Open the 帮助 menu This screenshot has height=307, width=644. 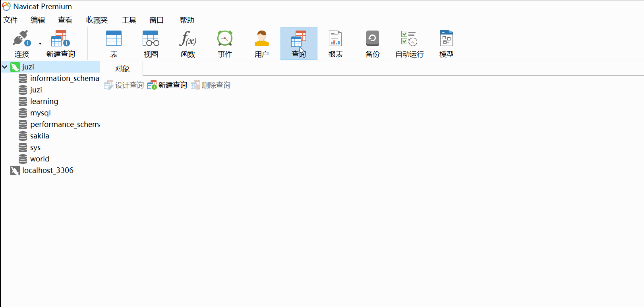click(x=187, y=20)
